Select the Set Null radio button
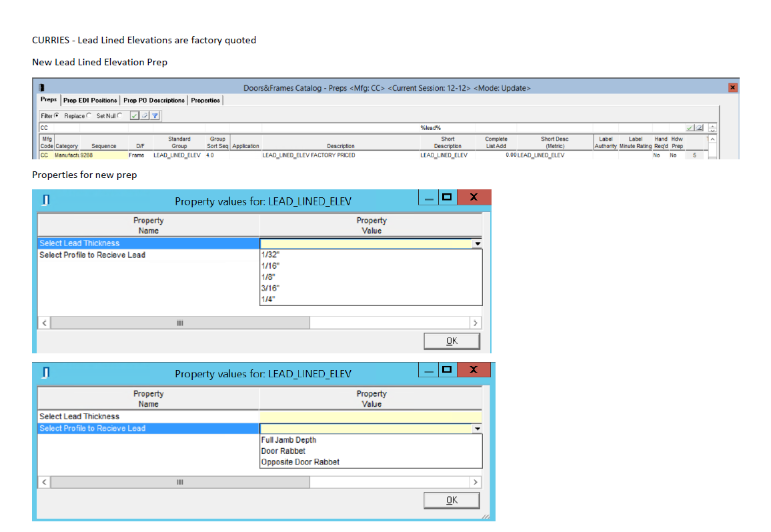771x532 pixels. [x=120, y=116]
